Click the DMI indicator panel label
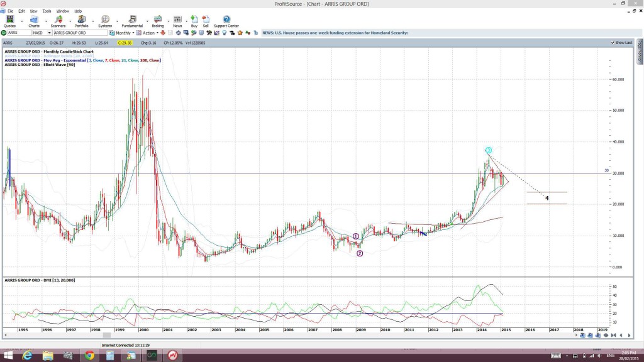The width and height of the screenshot is (644, 362). coord(40,280)
